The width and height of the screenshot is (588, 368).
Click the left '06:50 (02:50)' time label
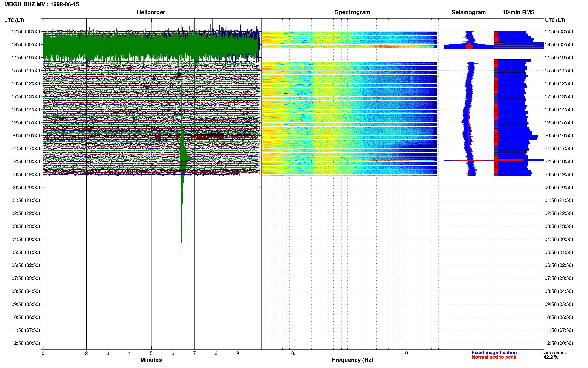tap(26, 265)
